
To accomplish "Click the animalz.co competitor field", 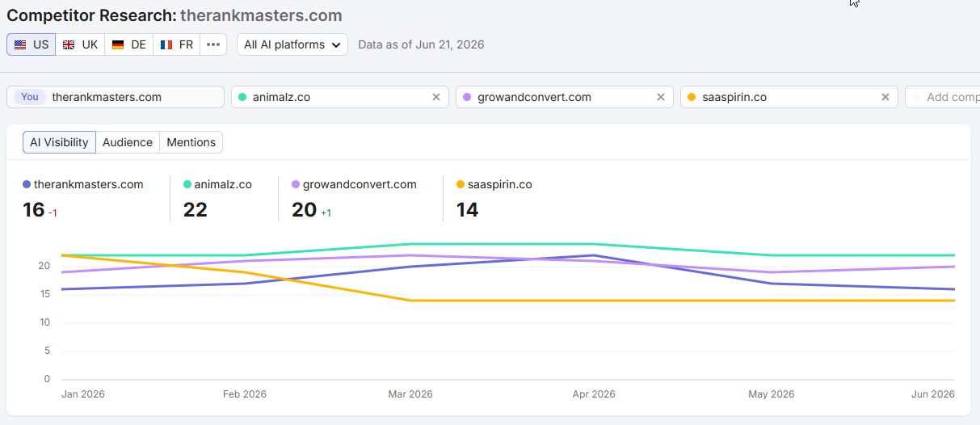I will coord(340,97).
